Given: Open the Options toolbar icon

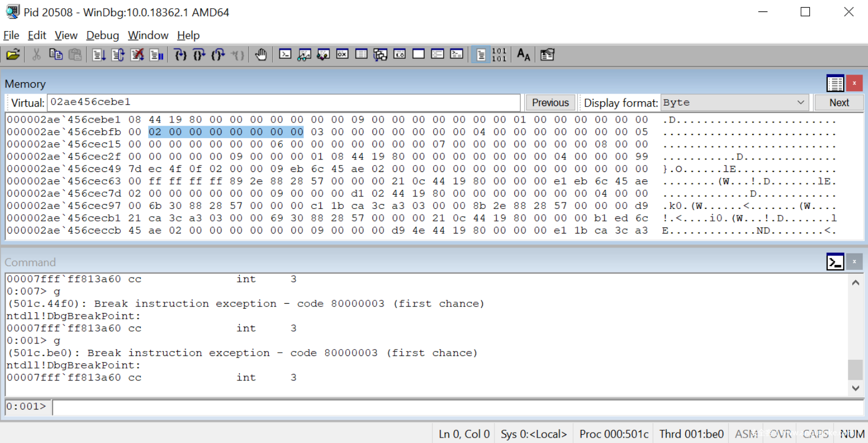Looking at the screenshot, I should tap(547, 54).
